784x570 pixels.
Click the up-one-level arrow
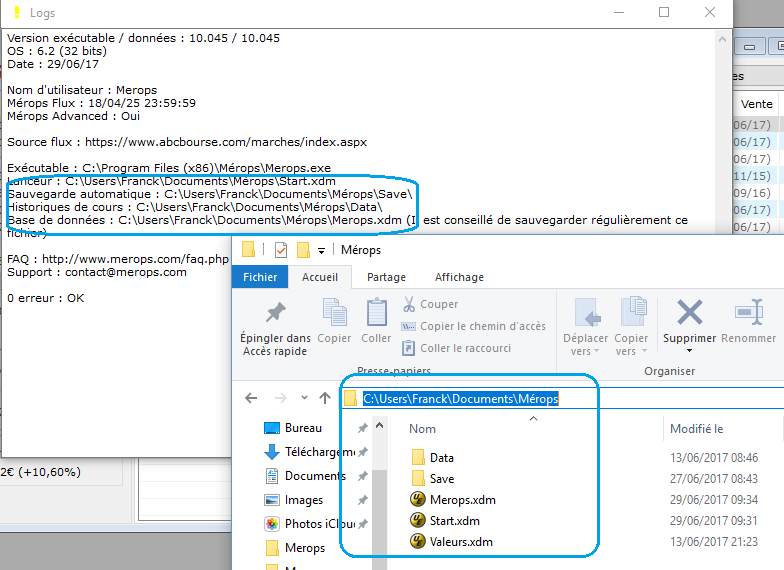325,398
